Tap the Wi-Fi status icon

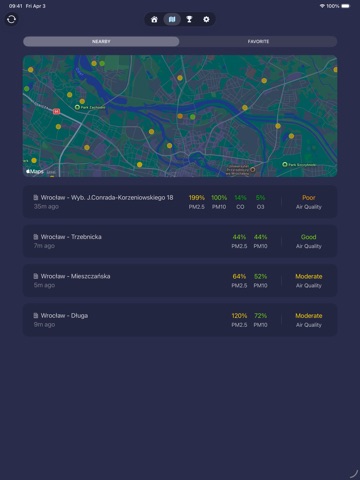(x=322, y=6)
